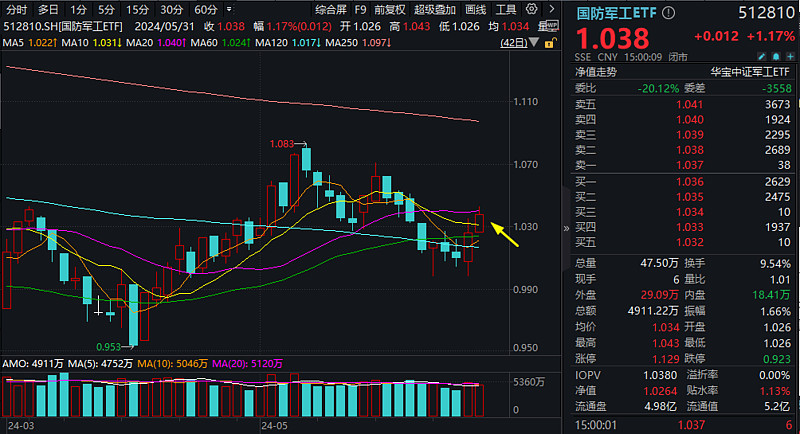Screen dimensions: 800x434
Task: Open the 工具 tools menu
Action: tap(506, 10)
